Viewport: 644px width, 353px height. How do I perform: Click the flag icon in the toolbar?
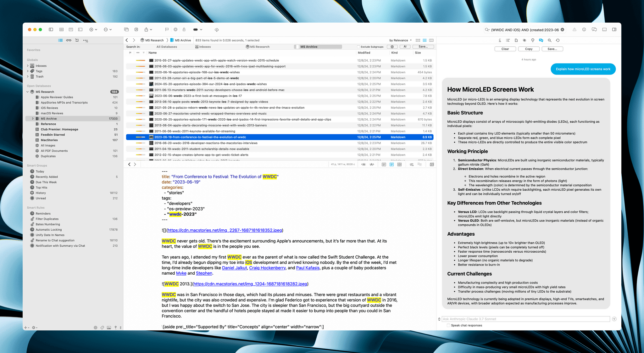167,30
